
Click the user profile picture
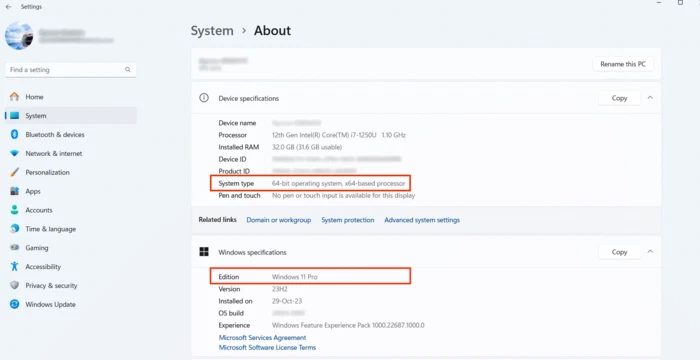19,35
